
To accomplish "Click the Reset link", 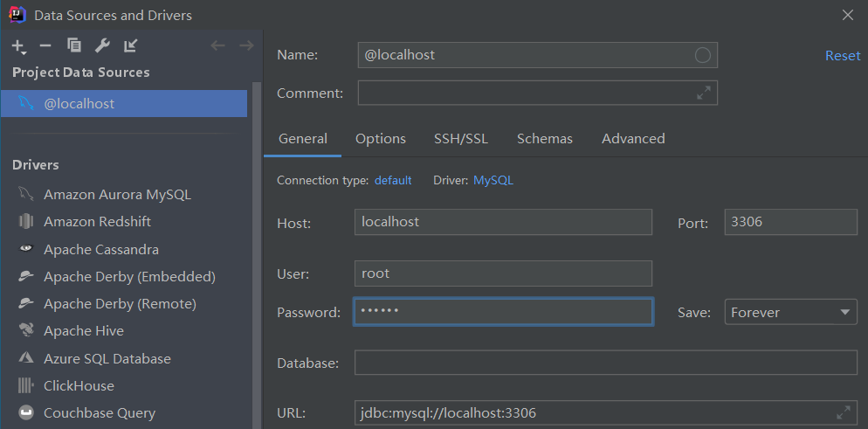I will click(x=843, y=56).
